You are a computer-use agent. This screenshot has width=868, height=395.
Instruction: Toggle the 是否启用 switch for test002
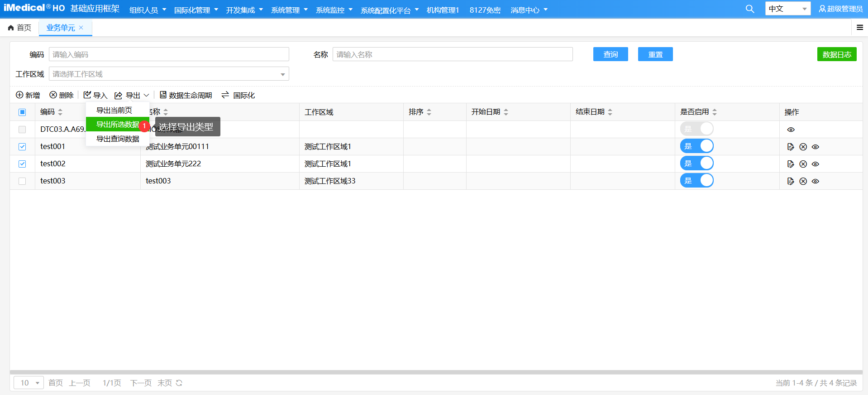(696, 164)
